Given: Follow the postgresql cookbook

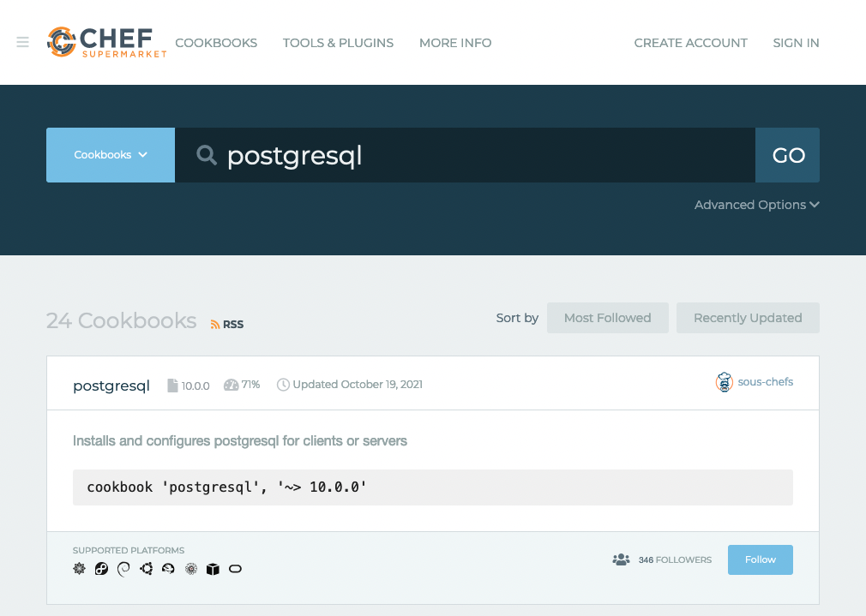Looking at the screenshot, I should (760, 559).
